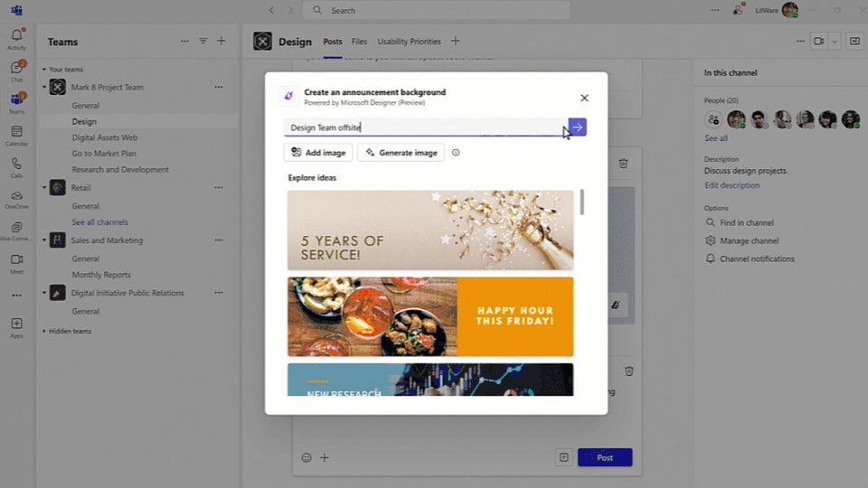This screenshot has height=488, width=868.
Task: Choose the New Research template
Action: pyautogui.click(x=430, y=380)
